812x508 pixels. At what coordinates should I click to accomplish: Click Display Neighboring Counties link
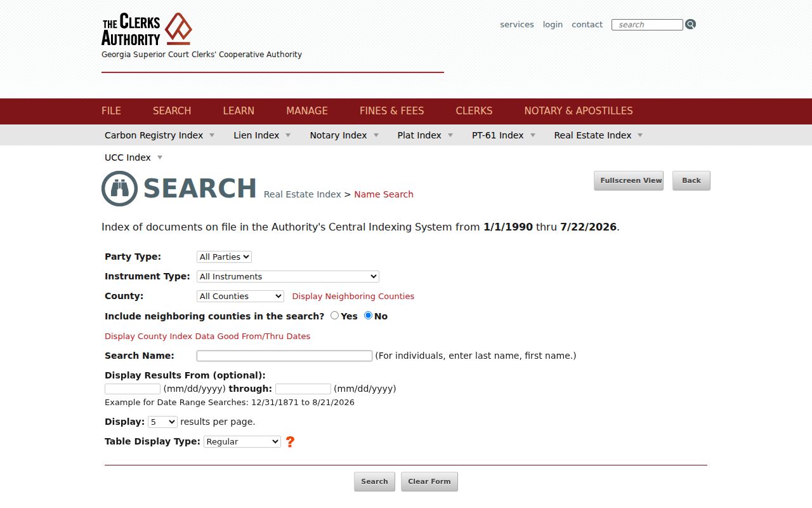point(353,297)
